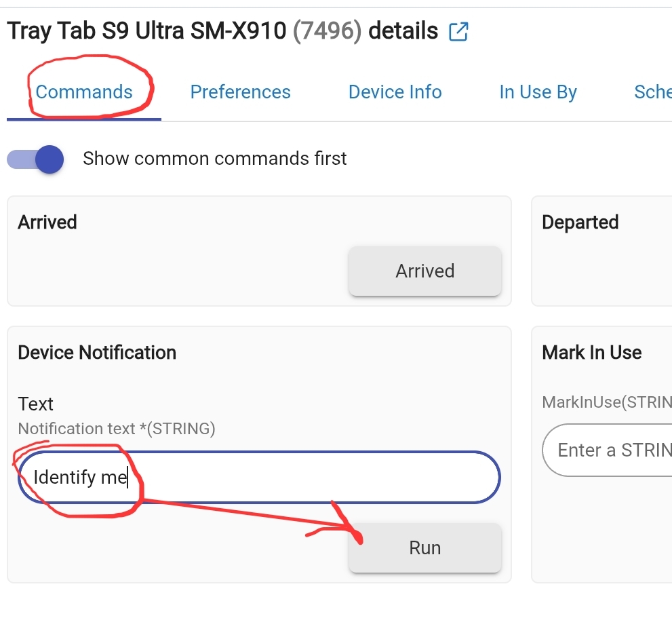This screenshot has width=672, height=635.
Task: Click the Mark In Use card heading
Action: (591, 353)
